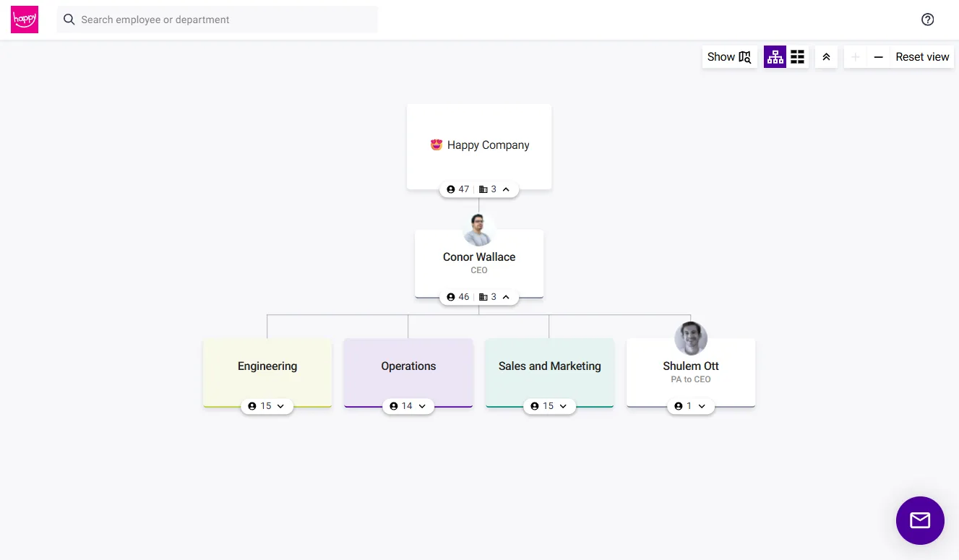The height and width of the screenshot is (560, 959).
Task: Switch to org chart tree view
Action: (x=775, y=57)
